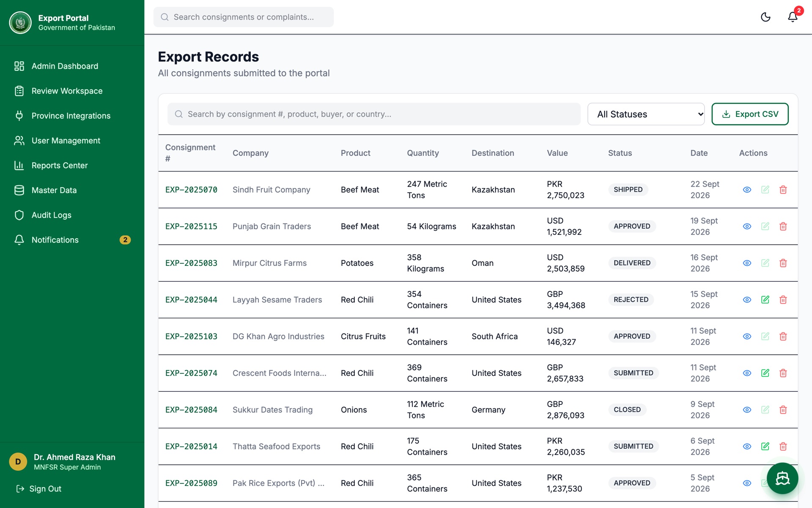Delete the Punjab Grain Traders record

coord(783,226)
